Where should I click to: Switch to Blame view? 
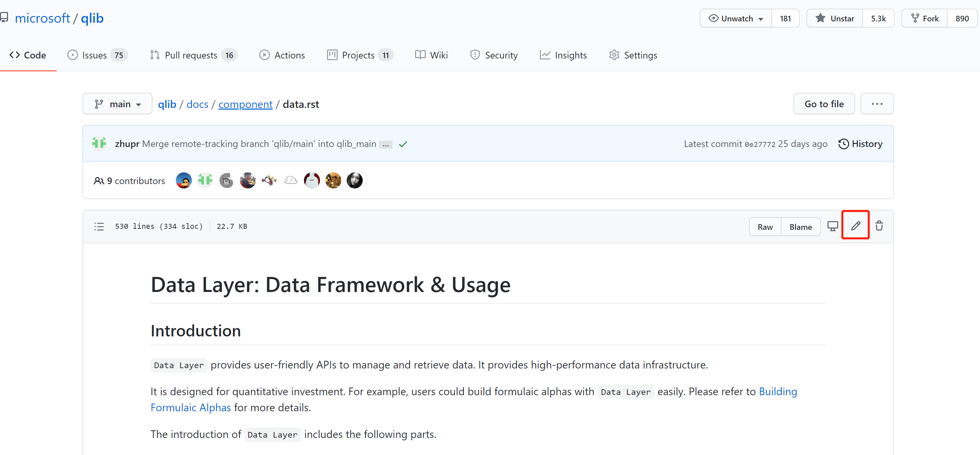[800, 226]
